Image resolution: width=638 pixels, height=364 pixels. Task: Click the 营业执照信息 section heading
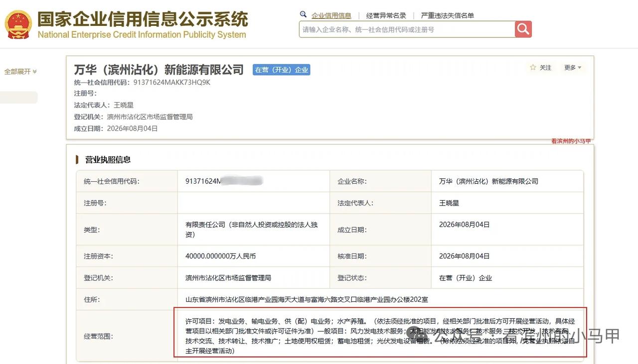click(x=108, y=159)
